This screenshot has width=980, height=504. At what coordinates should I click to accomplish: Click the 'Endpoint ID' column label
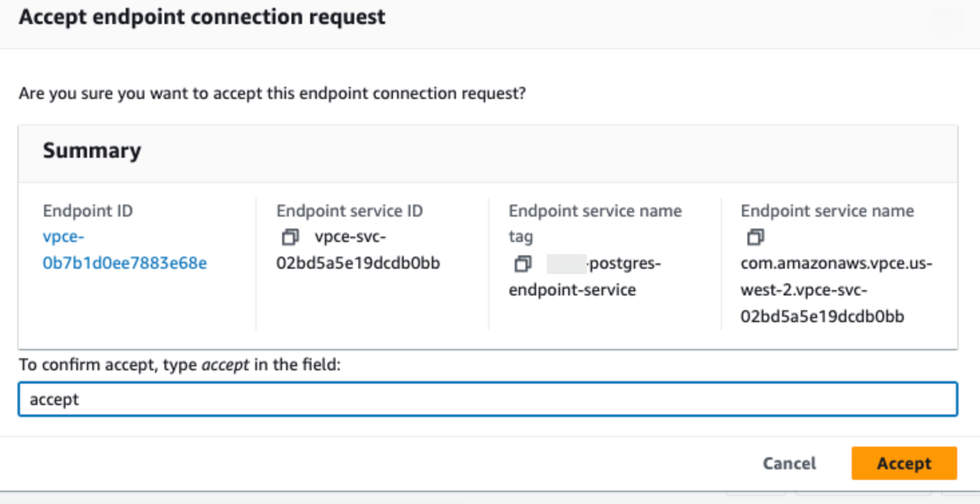tap(88, 211)
